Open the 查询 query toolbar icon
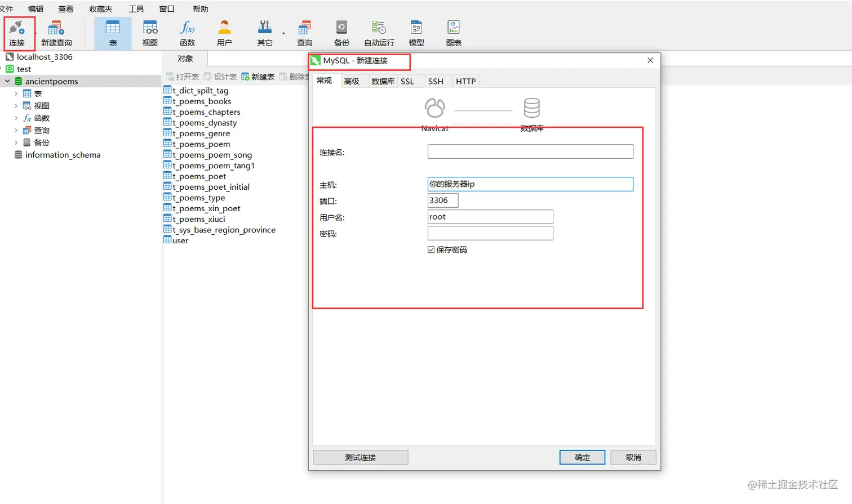Viewport: 852px width, 504px height. click(305, 33)
